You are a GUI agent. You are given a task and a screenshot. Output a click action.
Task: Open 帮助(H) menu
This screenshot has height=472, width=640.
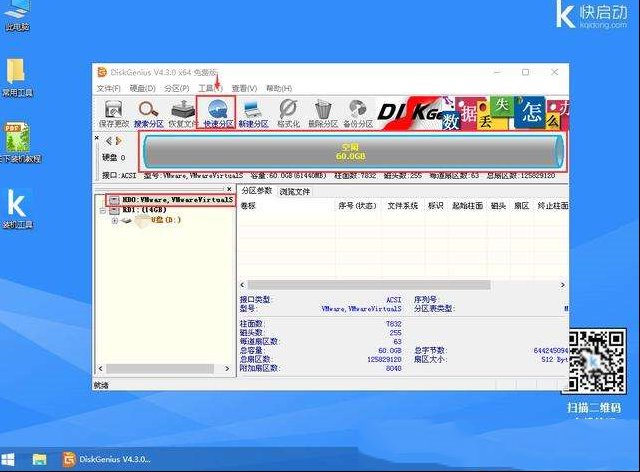[x=279, y=88]
